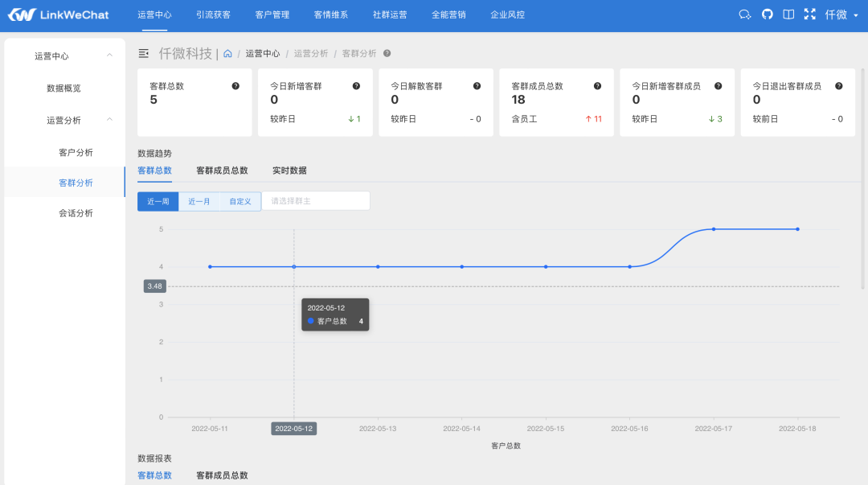Select 引流获客 in top navigation
This screenshot has width=868, height=485.
pos(213,15)
